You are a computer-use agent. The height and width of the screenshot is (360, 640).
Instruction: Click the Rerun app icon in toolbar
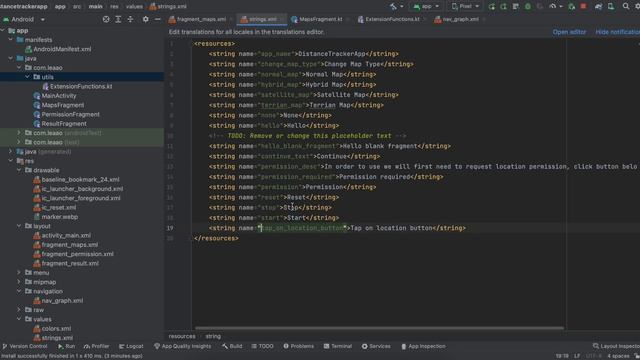click(491, 7)
